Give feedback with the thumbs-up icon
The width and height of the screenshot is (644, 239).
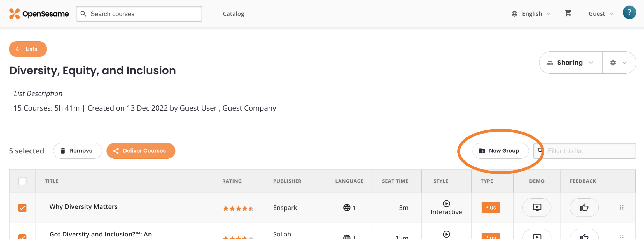584,208
